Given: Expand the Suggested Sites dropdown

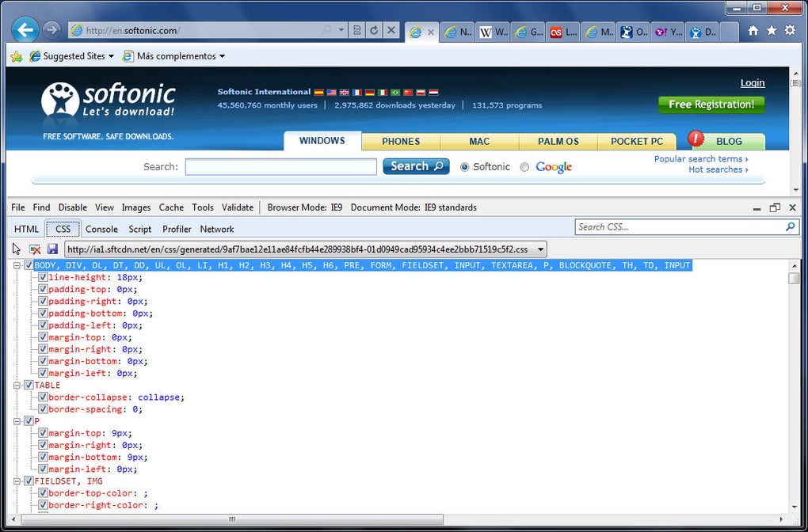Looking at the screenshot, I should (111, 56).
